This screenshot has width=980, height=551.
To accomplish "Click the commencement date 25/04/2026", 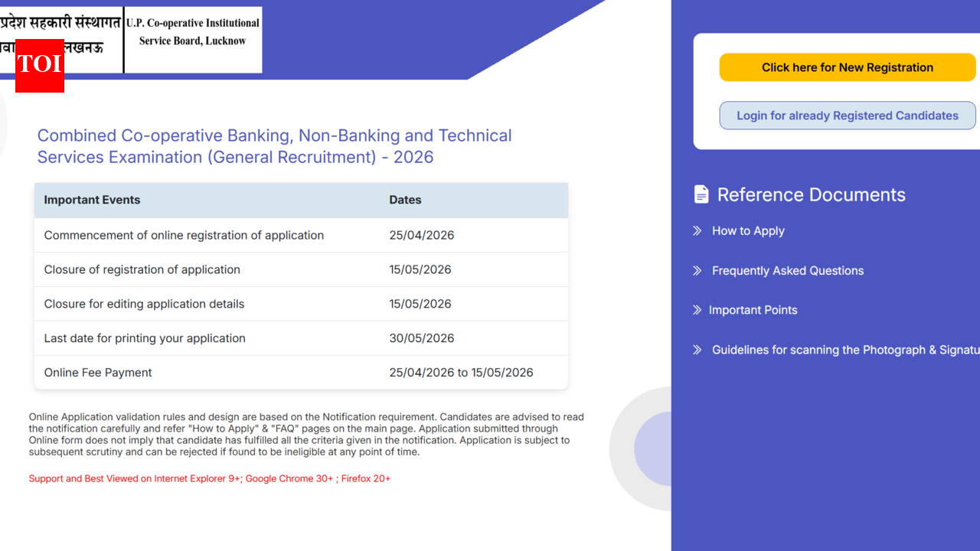I will tap(422, 235).
